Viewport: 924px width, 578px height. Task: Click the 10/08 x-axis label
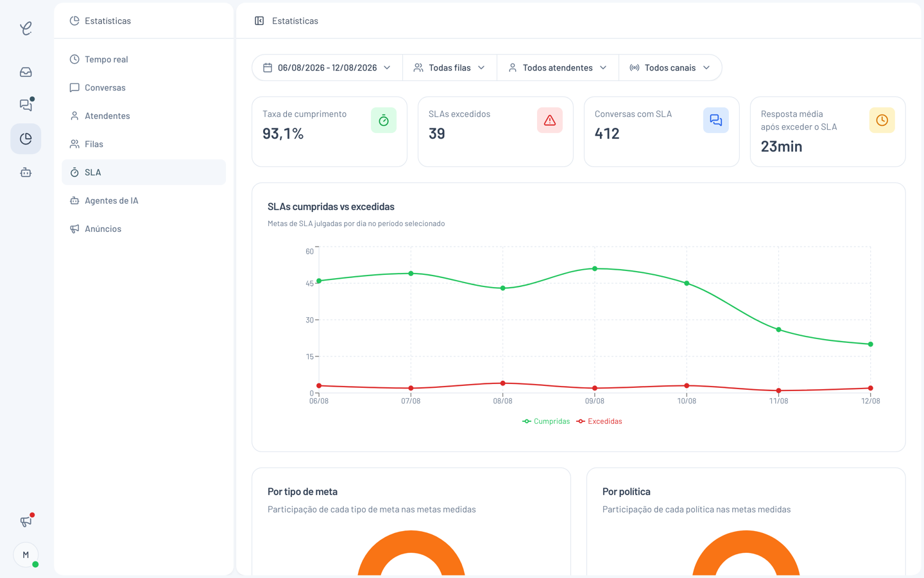point(687,401)
